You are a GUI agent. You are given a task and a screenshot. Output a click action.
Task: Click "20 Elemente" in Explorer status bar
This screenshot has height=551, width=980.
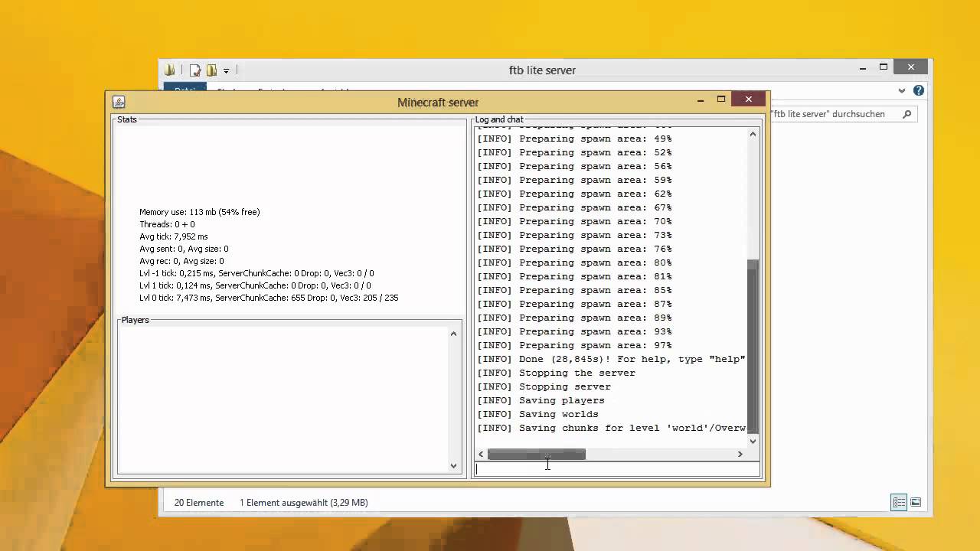tap(199, 503)
